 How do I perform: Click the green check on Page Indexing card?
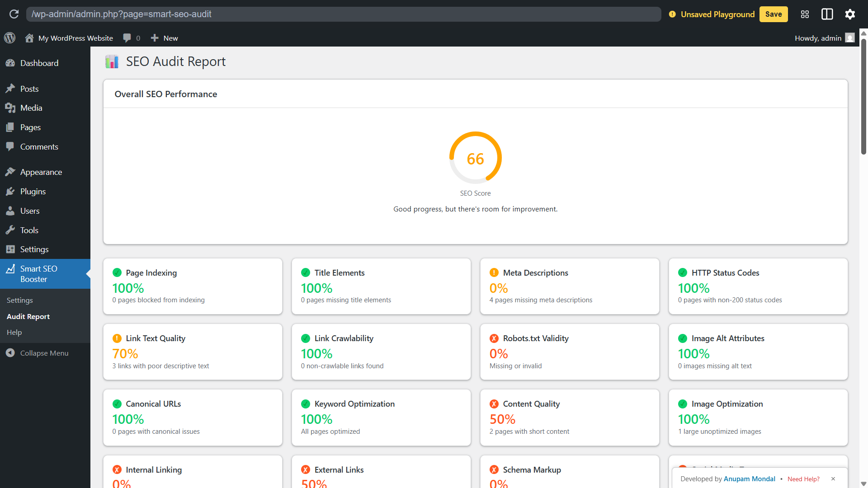(117, 272)
